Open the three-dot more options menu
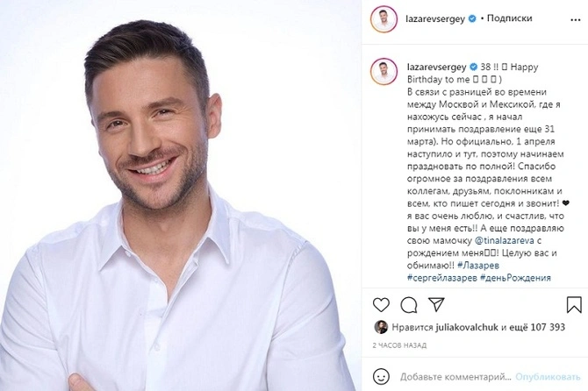This screenshot has height=391, width=588. [x=575, y=20]
